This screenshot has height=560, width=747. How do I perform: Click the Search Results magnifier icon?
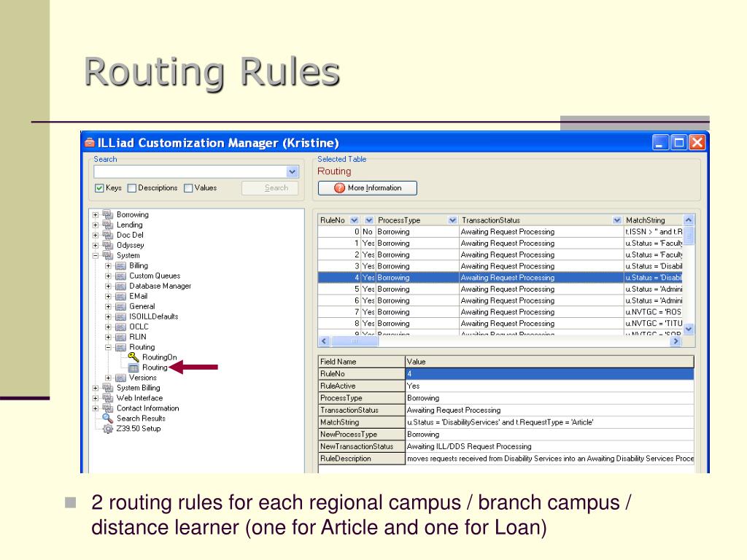108,418
